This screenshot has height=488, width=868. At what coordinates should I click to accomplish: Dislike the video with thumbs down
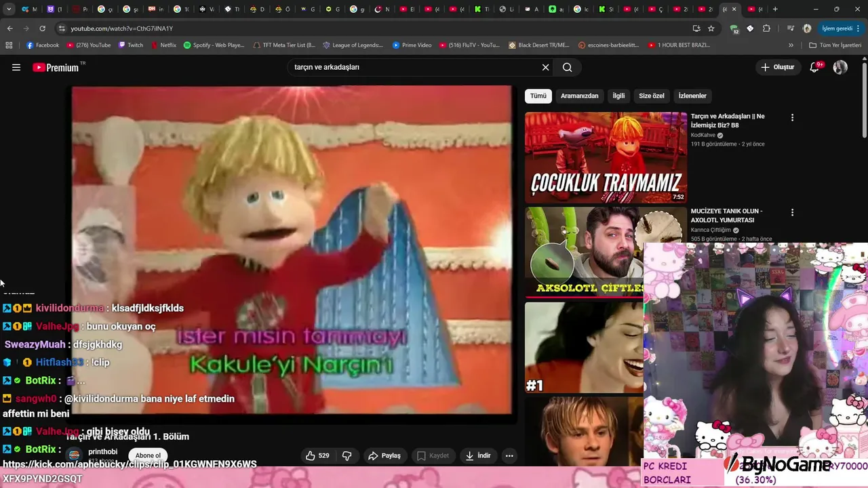pos(347,455)
